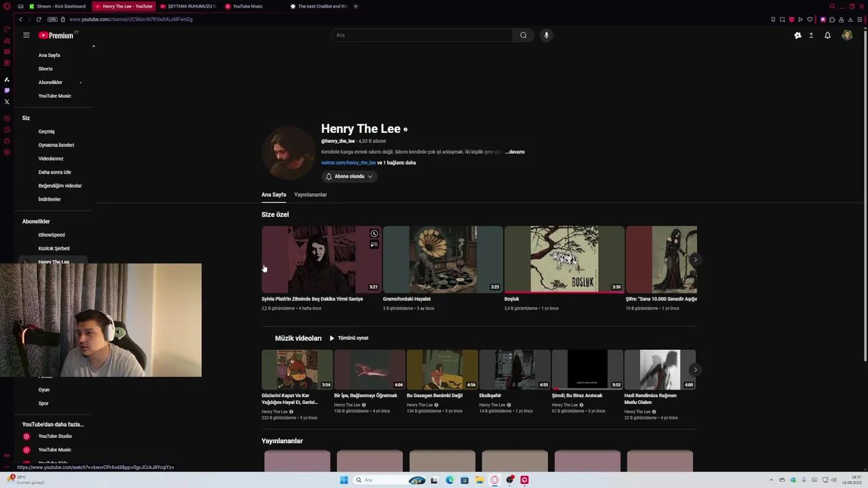Screen dimensions: 868x488
Task: Expand channel description with ...devamı
Action: (x=515, y=152)
